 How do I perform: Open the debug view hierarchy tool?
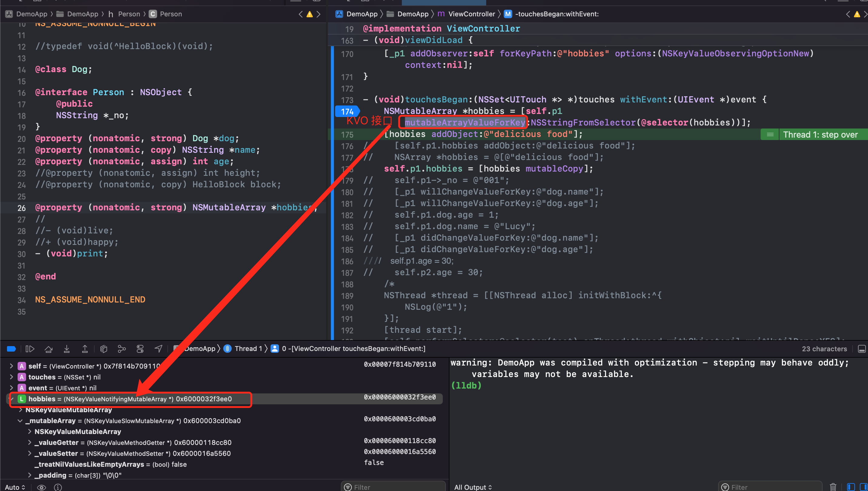pos(104,349)
